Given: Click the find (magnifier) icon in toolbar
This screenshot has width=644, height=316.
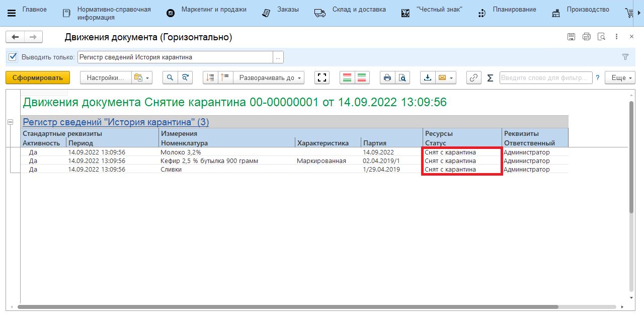Looking at the screenshot, I should [170, 77].
